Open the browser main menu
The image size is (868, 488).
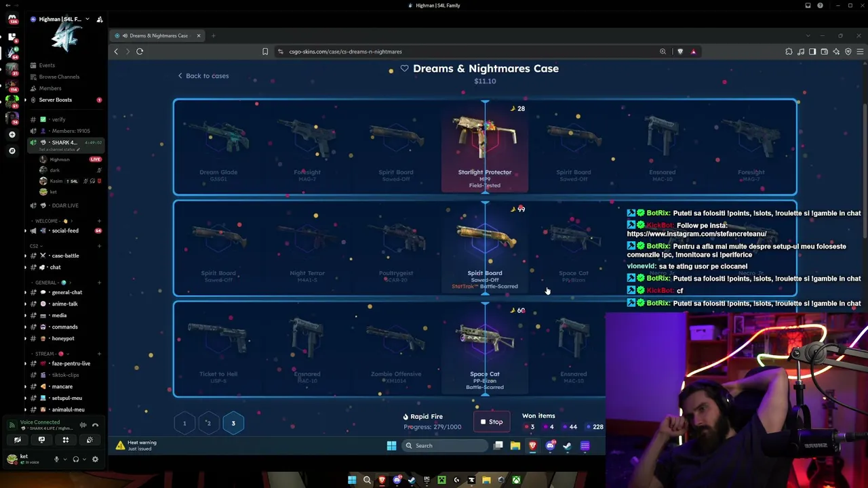860,52
